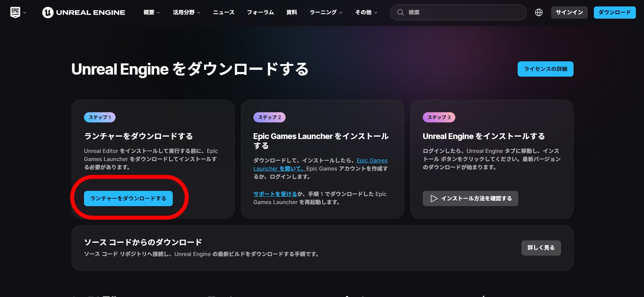This screenshot has height=297, width=644.
Task: Click the ランチャーをダウンロードする card heading
Action: 139,136
